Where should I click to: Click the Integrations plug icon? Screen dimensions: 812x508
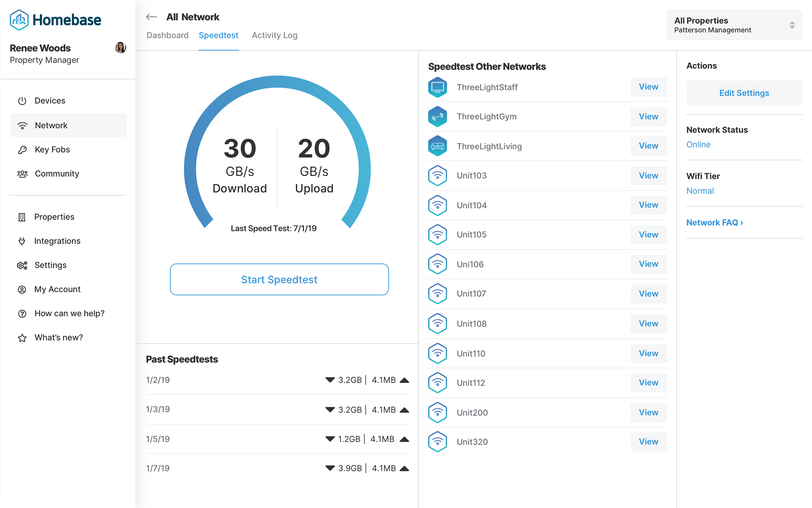[22, 241]
